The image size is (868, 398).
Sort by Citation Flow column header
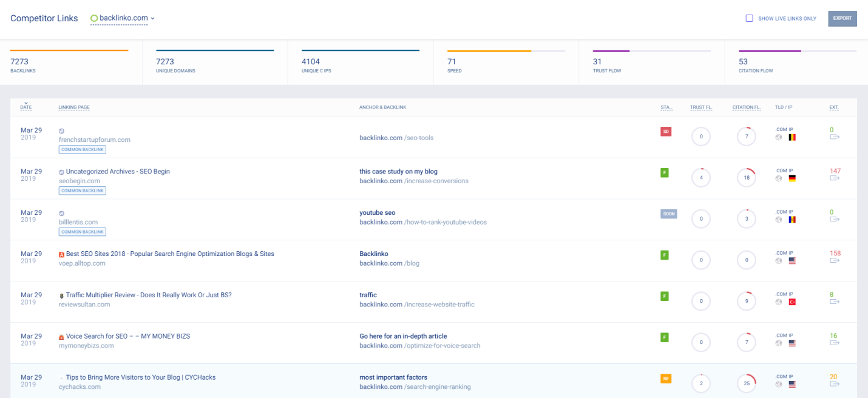coord(747,107)
